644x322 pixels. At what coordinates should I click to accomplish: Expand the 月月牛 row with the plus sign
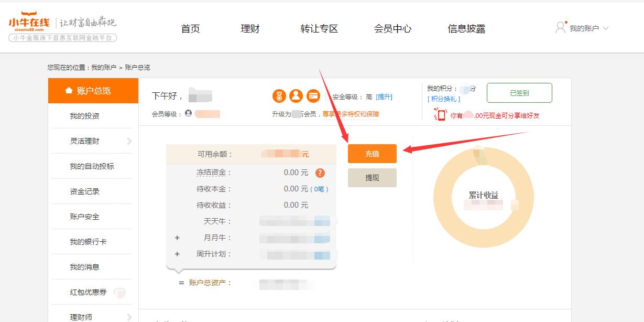(x=177, y=238)
